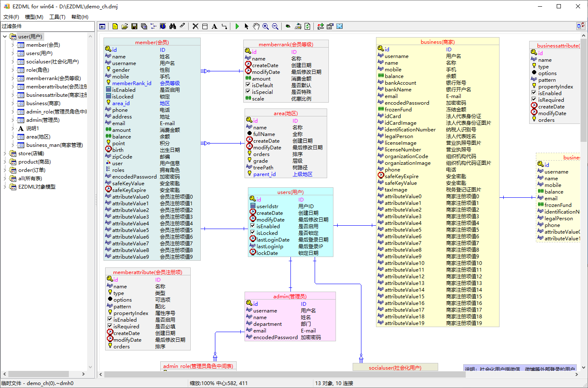Viewport: 588px width, 388px height.
Task: Open the 模型(M) menu
Action: click(x=34, y=17)
